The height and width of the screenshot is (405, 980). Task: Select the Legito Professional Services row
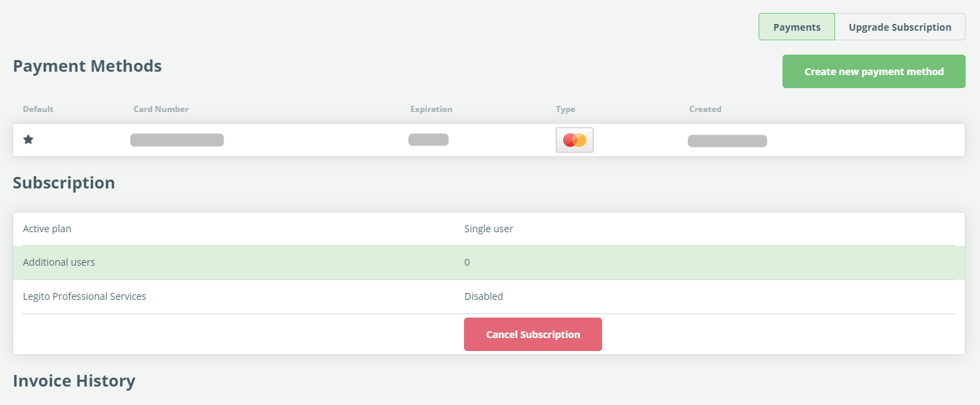pyautogui.click(x=489, y=296)
